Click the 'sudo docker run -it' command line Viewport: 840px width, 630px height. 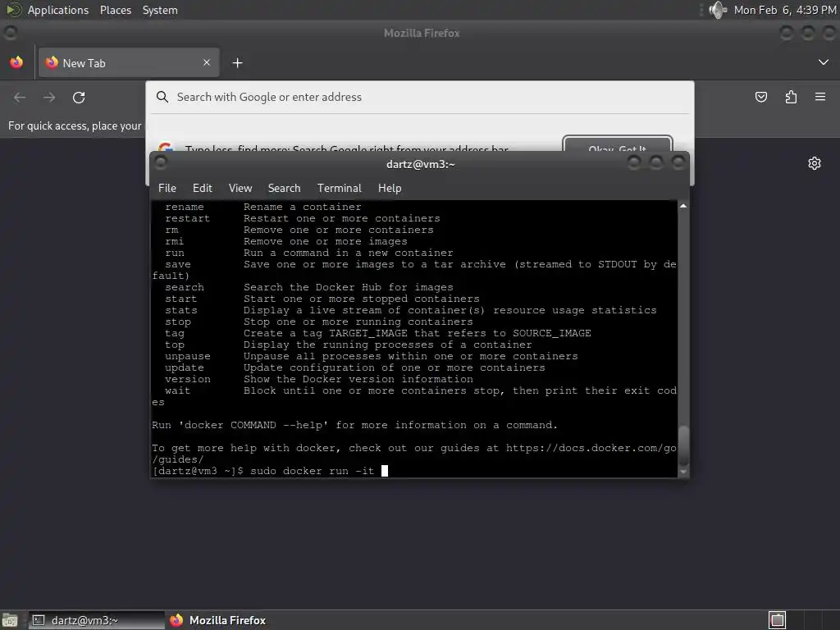[x=313, y=471]
